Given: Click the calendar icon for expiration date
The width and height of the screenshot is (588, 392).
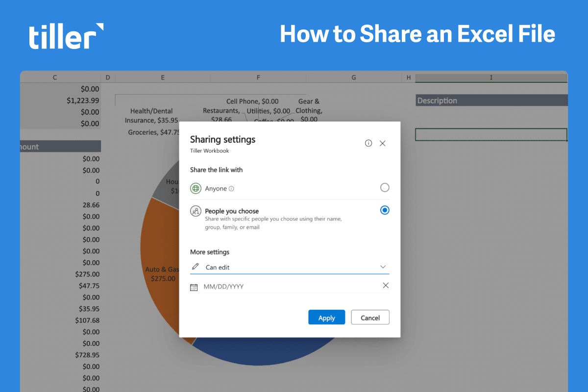Looking at the screenshot, I should coord(194,287).
